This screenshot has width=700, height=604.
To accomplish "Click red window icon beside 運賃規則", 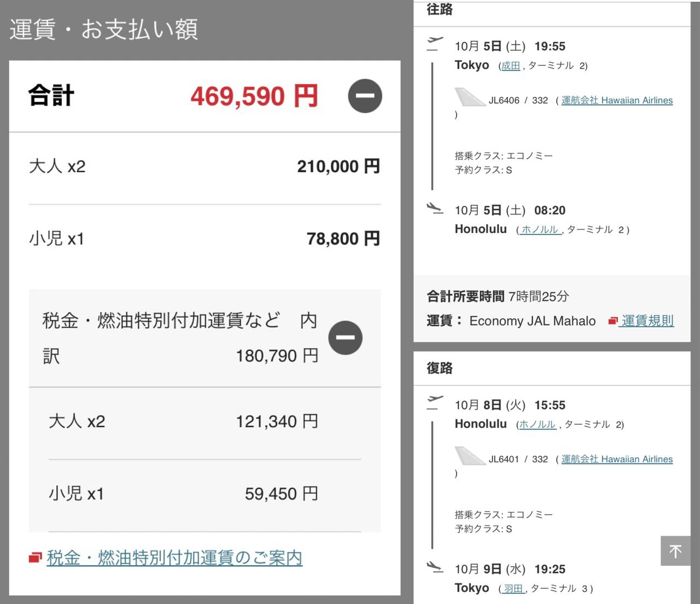I will click(x=613, y=321).
